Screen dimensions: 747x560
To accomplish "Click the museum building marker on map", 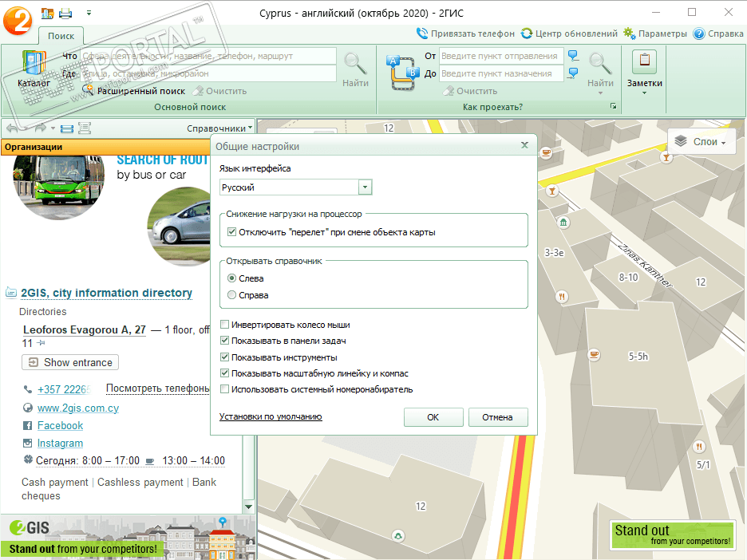I will tap(563, 223).
